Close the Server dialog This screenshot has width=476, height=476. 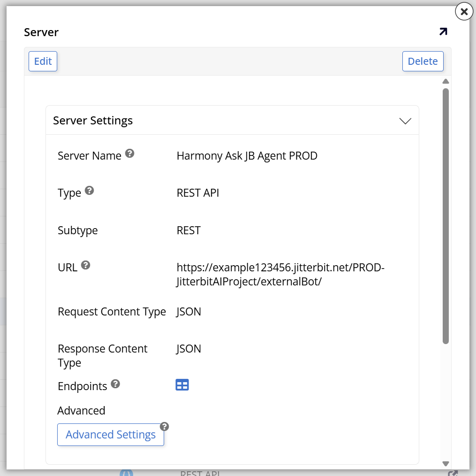click(x=464, y=12)
